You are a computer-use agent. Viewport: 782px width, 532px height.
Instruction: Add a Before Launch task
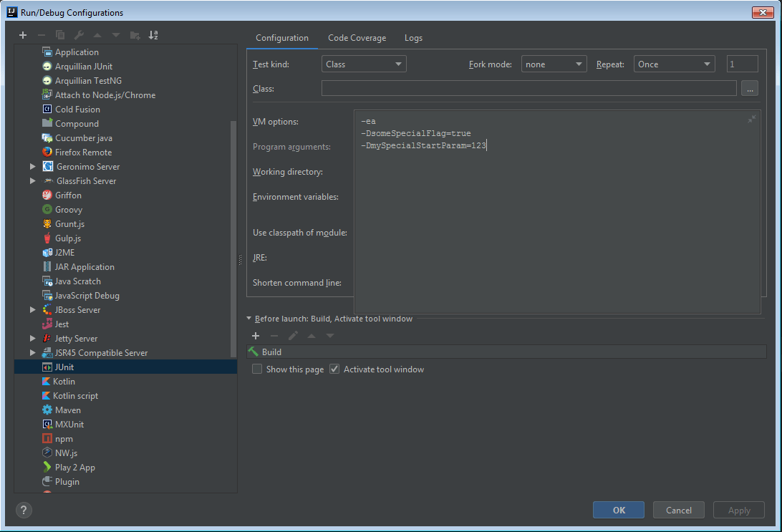(256, 336)
